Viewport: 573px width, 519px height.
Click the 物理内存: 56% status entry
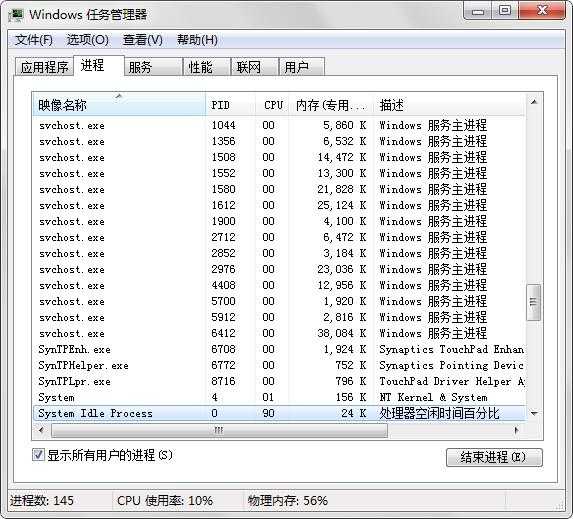(288, 500)
